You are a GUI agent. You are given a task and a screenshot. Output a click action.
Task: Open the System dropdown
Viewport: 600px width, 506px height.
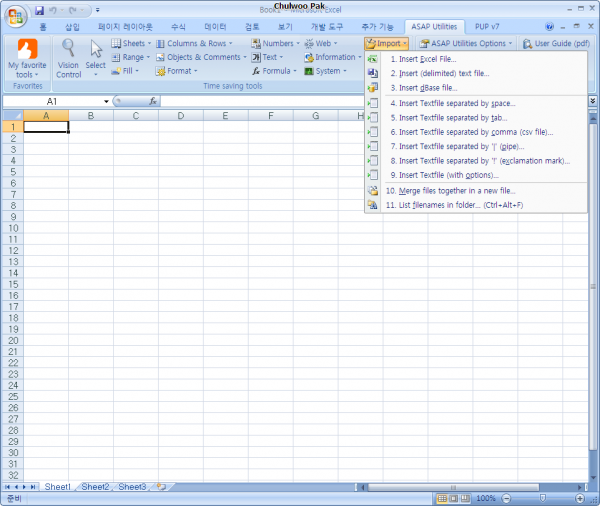326,71
